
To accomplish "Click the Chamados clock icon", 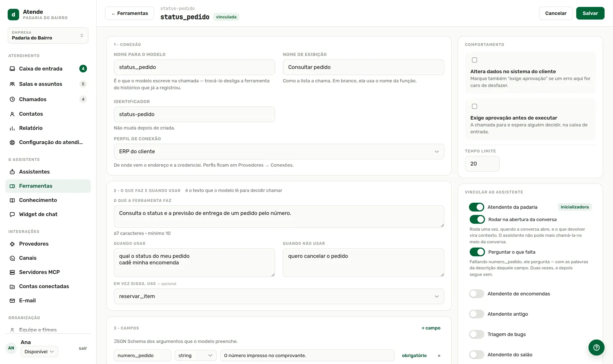I will pos(12,99).
